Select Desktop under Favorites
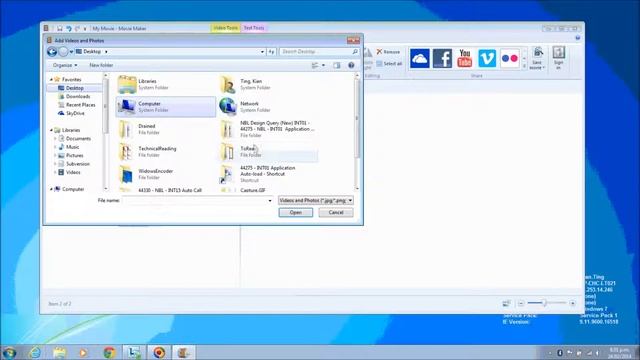This screenshot has height=360, width=640. coord(74,88)
